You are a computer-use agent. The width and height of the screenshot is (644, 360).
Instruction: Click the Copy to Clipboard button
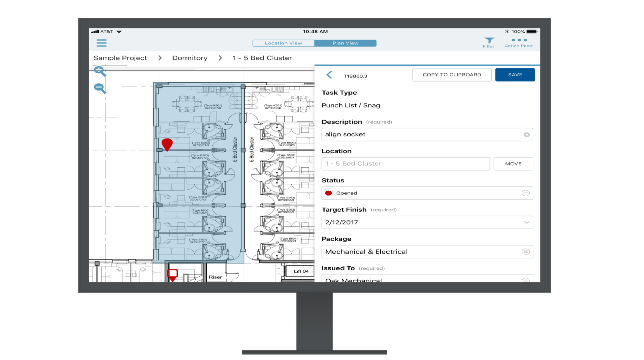point(452,75)
